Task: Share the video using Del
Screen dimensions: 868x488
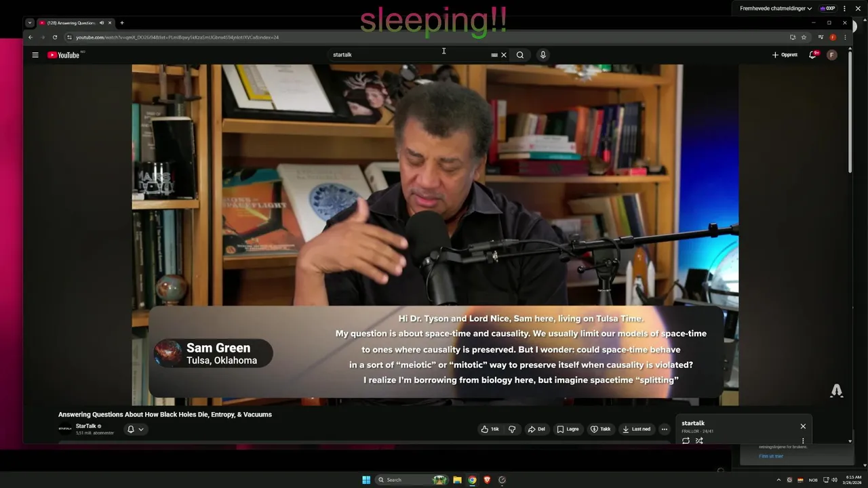Action: click(537, 429)
